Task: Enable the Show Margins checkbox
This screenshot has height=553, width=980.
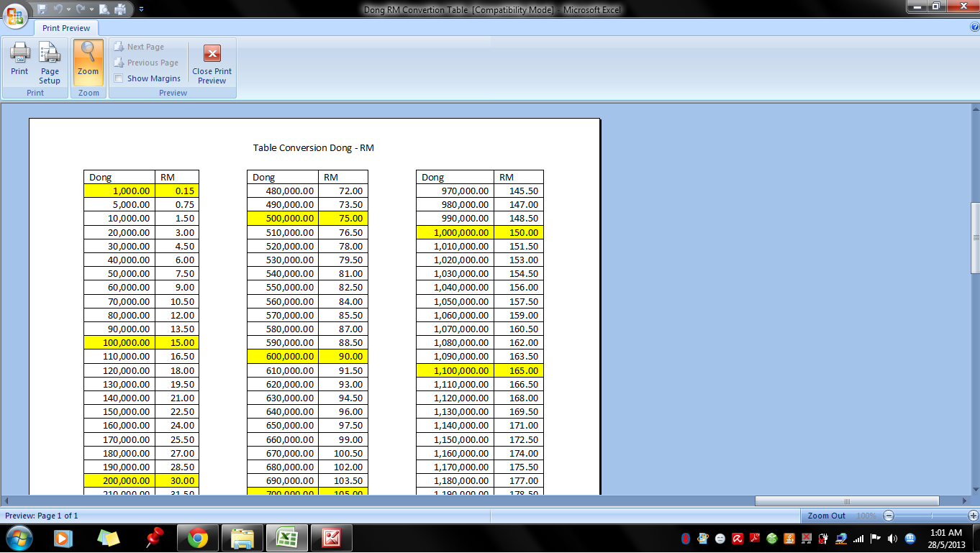Action: click(x=119, y=78)
